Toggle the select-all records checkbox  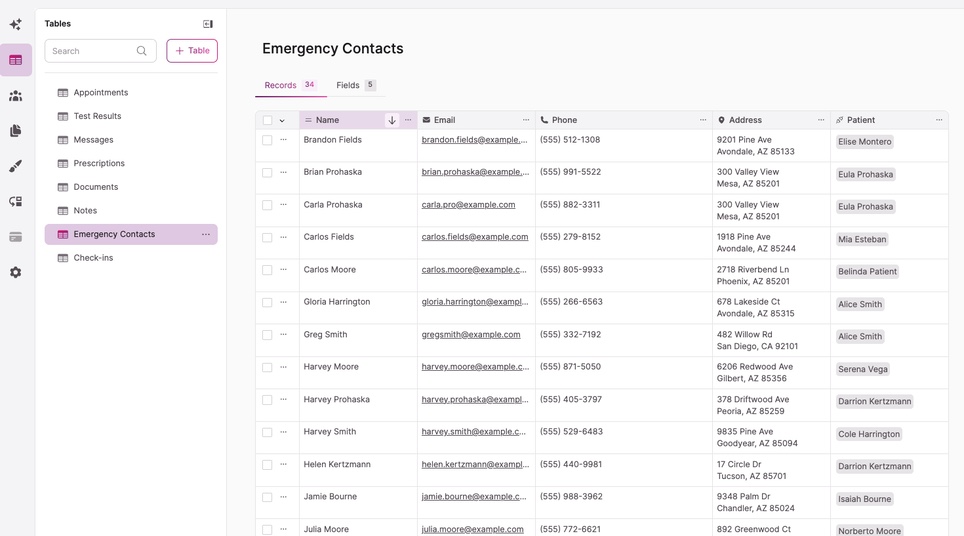[267, 120]
